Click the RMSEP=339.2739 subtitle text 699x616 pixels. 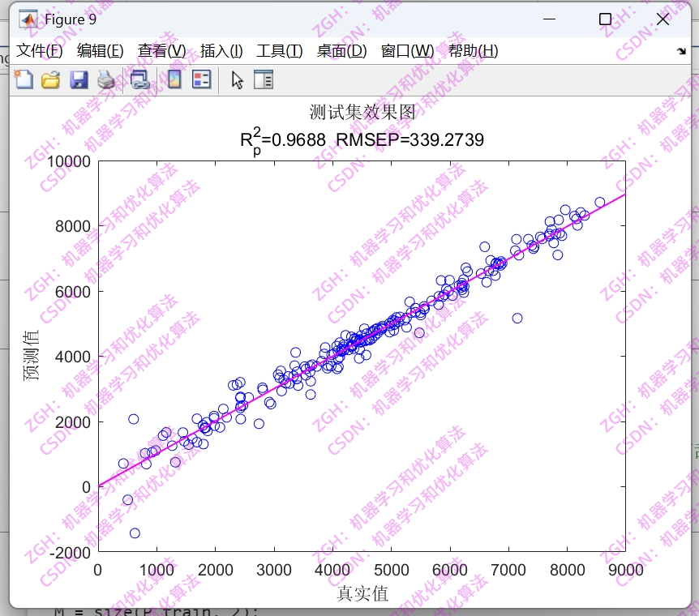[x=410, y=140]
